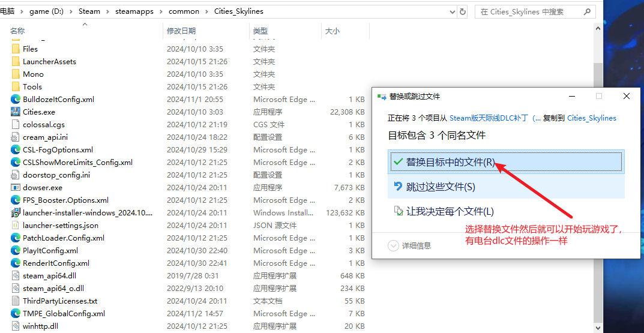Screen dimensions: 644x333
Task: Click the size value 7,673 KB
Action: tap(349, 188)
